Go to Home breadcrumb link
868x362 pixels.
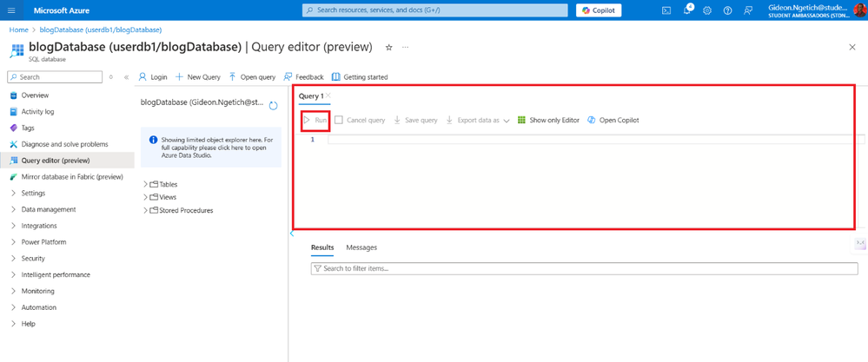point(18,30)
